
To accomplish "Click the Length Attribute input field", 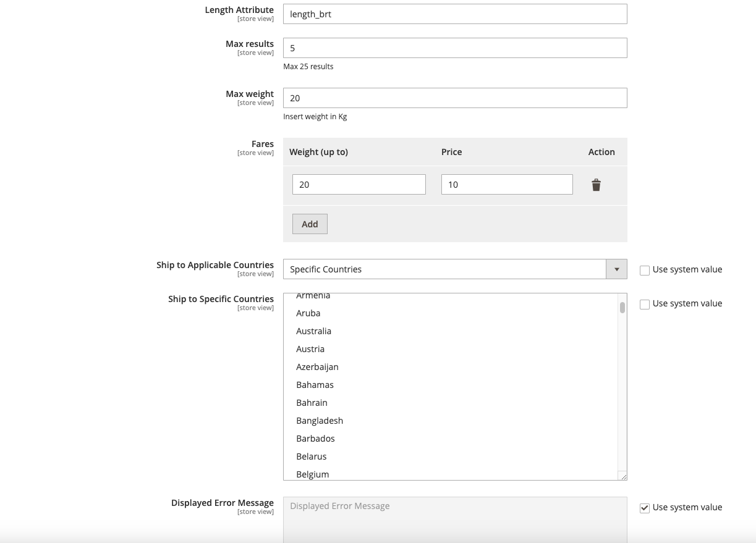I will click(454, 14).
